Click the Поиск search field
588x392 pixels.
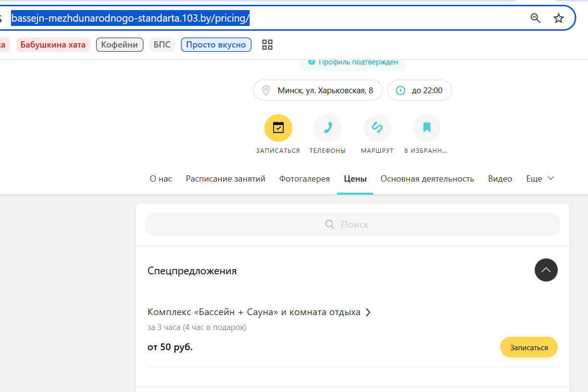(352, 224)
